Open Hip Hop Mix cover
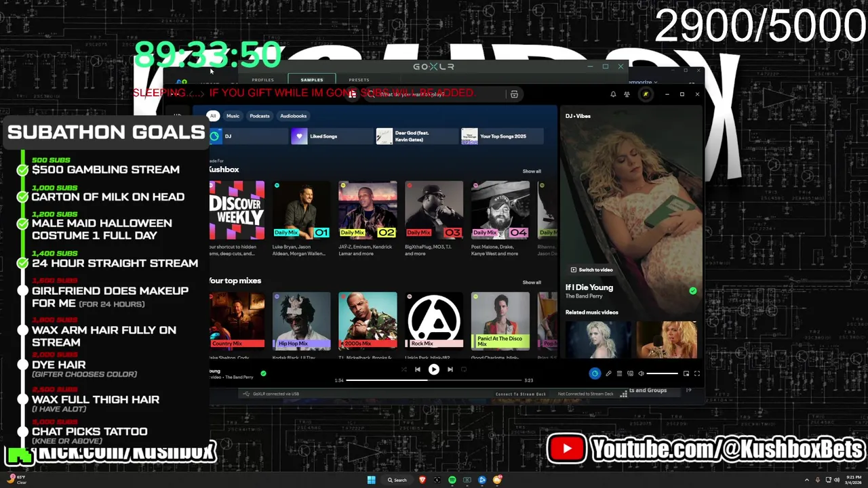Screen dimensions: 868x488 (x=301, y=321)
